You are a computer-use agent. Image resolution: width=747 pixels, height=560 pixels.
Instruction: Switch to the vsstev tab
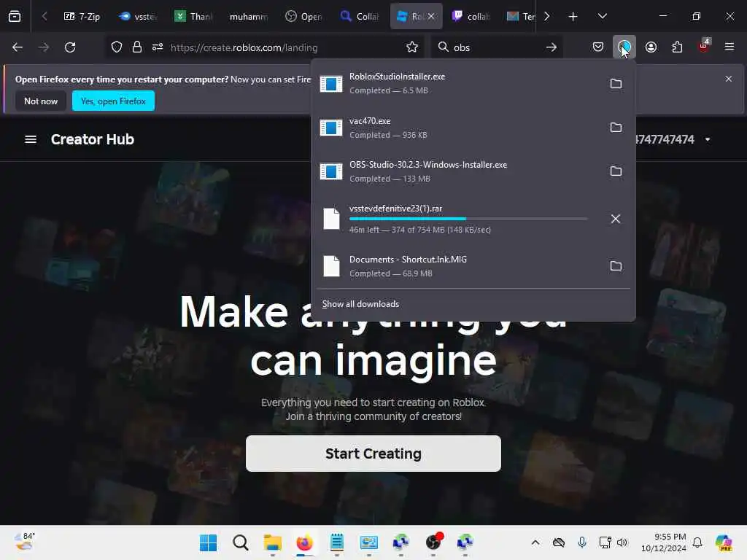tap(137, 16)
